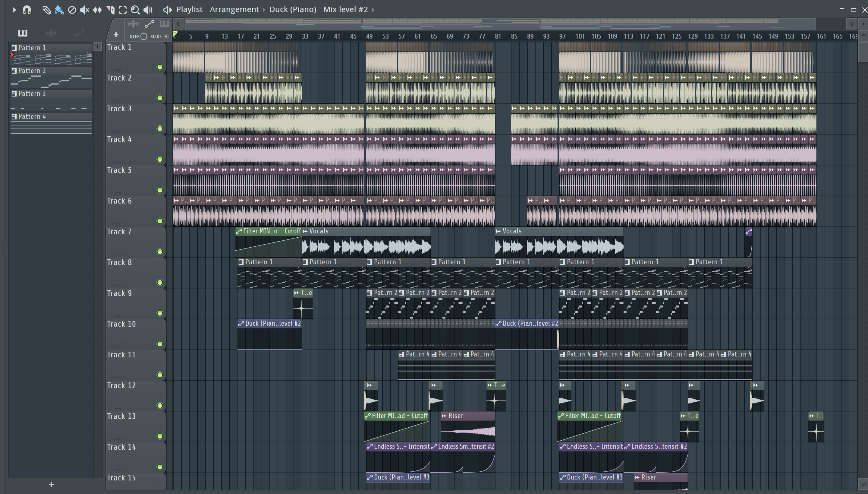Select the Track 4 header

click(136, 150)
